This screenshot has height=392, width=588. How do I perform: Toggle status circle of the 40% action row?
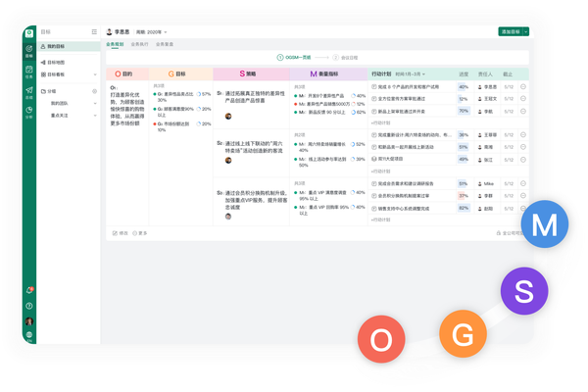point(374,86)
